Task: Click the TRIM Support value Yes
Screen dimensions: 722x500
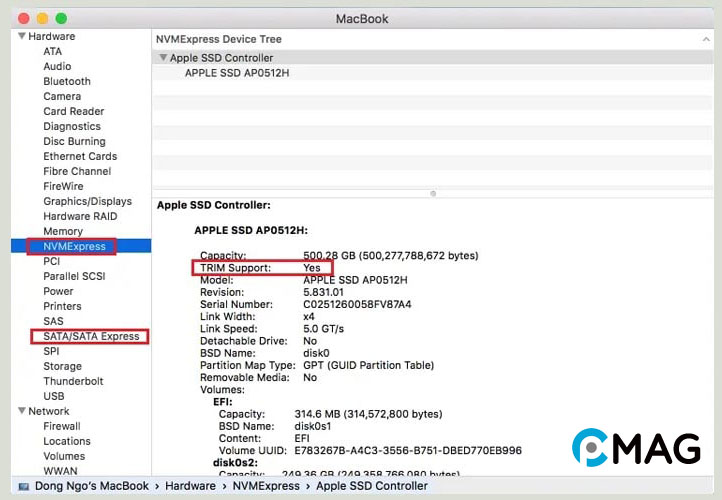Action: coord(312,267)
